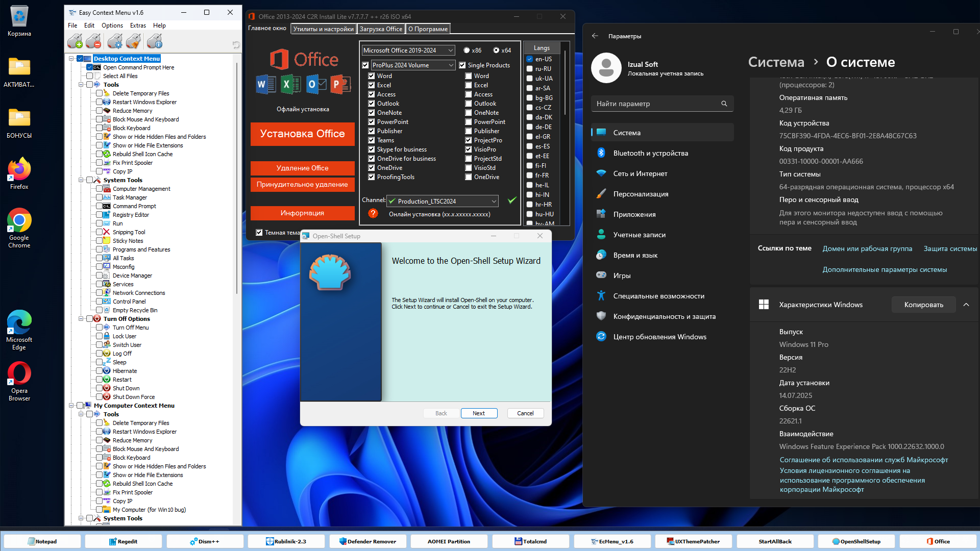This screenshot has height=551, width=980.
Task: Click Принудительное удаление button
Action: pyautogui.click(x=303, y=184)
